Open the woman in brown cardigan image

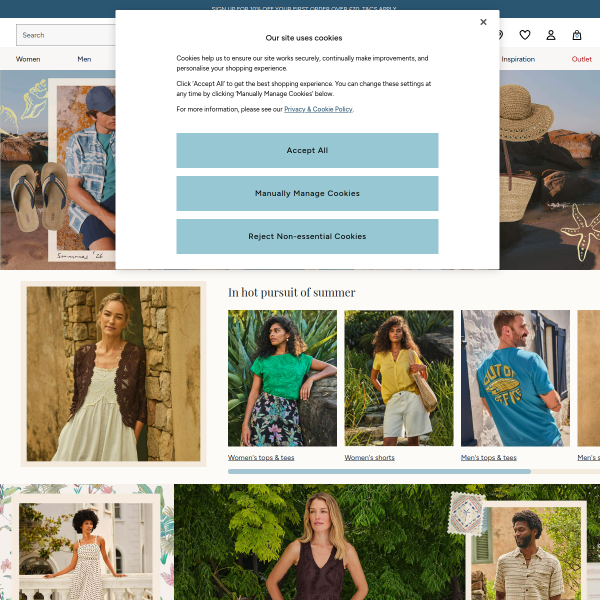click(x=113, y=374)
